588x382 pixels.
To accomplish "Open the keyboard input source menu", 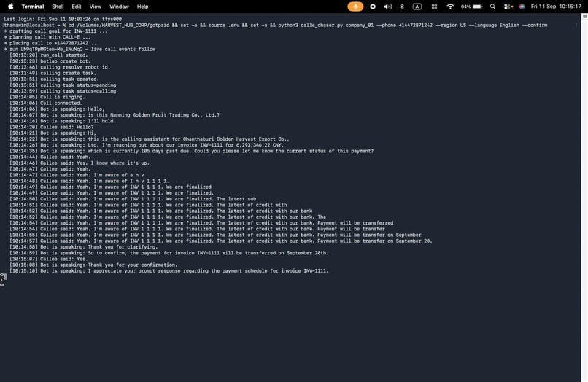I will point(417,7).
